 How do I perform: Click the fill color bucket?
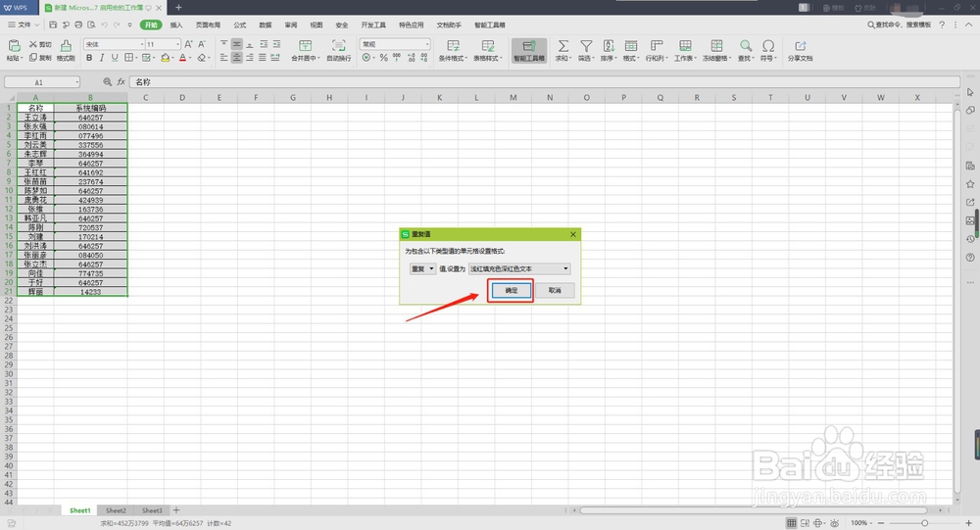tap(165, 58)
